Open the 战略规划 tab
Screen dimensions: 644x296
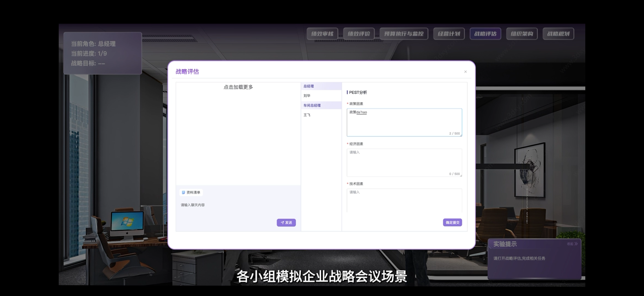coord(558,34)
